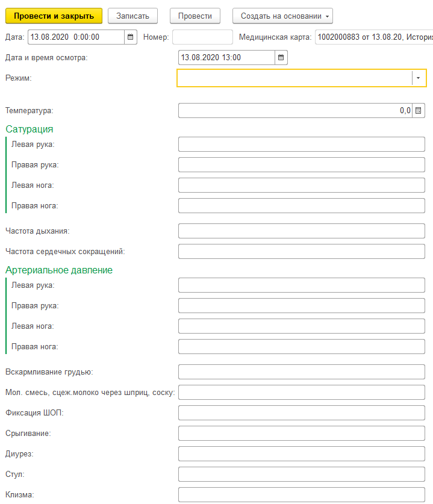Click the Клизма input field
The height and width of the screenshot is (504, 433).
(302, 494)
